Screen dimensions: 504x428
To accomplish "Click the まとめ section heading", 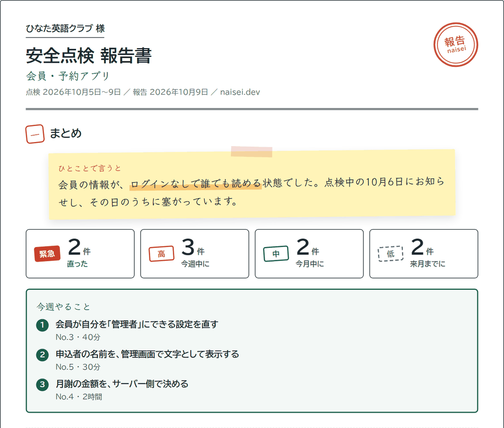I will click(66, 133).
